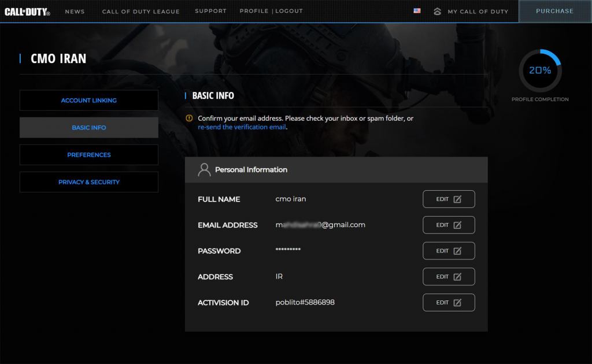The height and width of the screenshot is (364, 592).
Task: Click the pencil icon in the Password row
Action: pos(457,251)
